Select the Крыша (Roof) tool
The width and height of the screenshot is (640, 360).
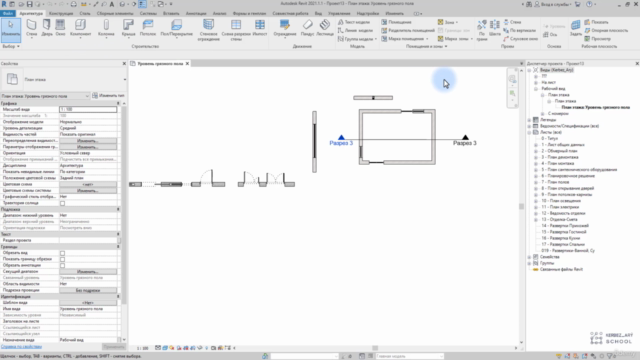[128, 29]
